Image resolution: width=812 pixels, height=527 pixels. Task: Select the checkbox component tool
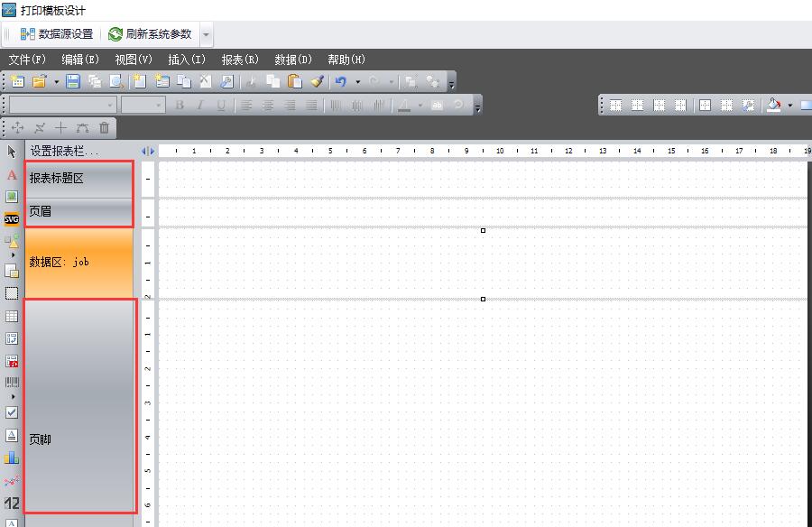[12, 411]
